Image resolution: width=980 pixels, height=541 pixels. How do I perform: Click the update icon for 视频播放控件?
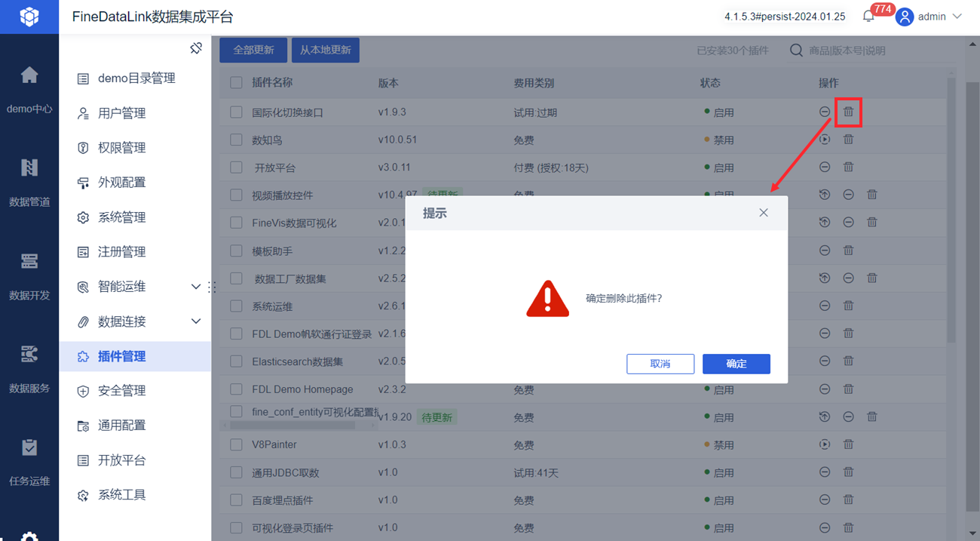coord(825,195)
